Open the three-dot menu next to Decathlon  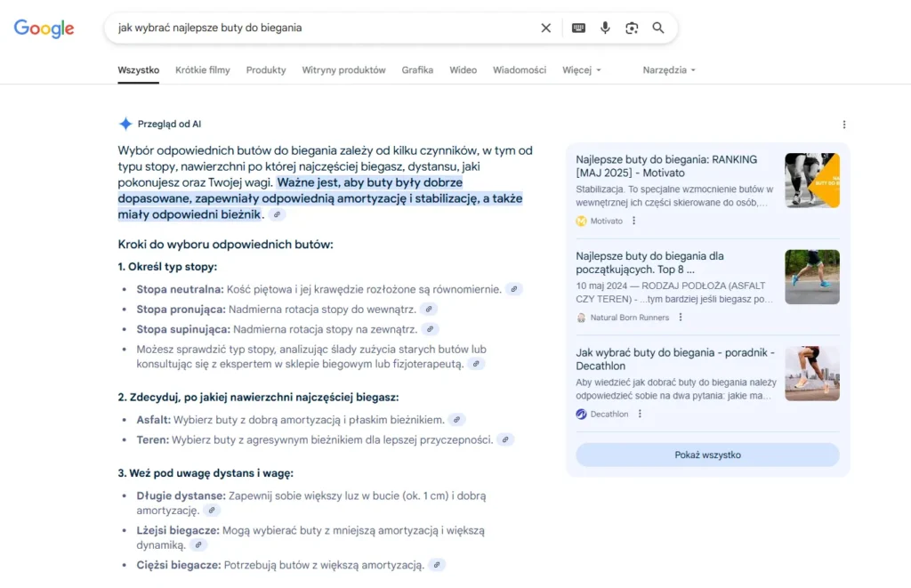coord(640,414)
